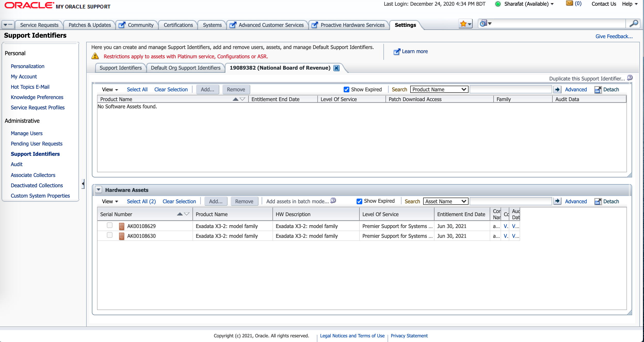644x342 pixels.
Task: Open the Asset Name search dropdown
Action: (446, 201)
